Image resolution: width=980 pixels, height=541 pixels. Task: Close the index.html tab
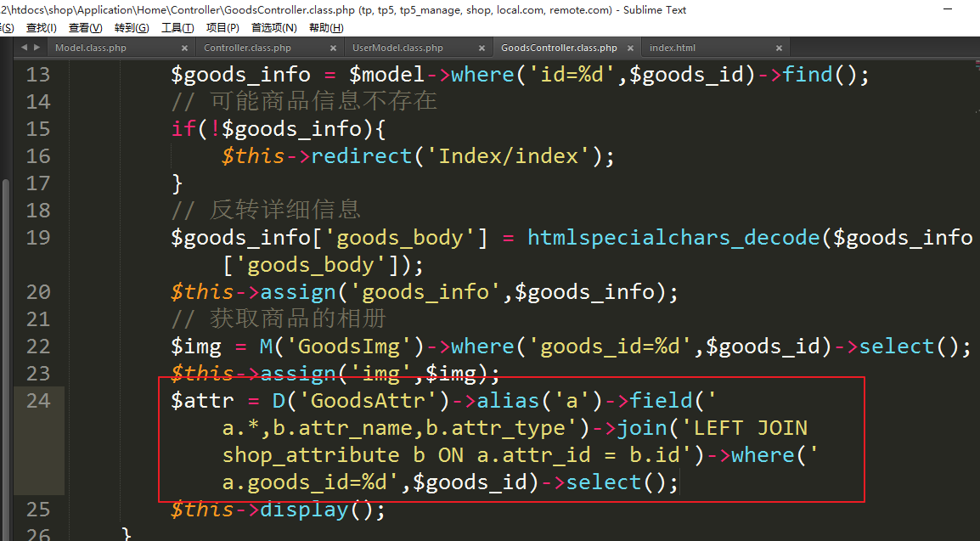tap(779, 48)
